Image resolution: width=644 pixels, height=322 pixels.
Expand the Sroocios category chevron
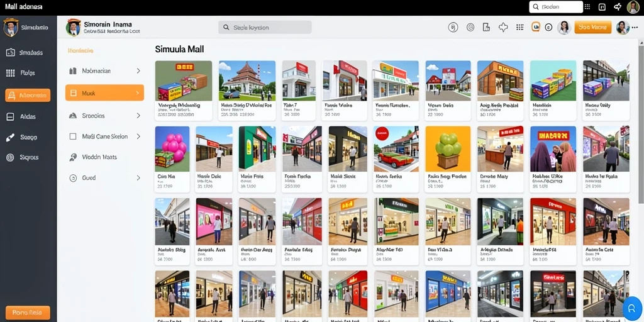[138, 116]
